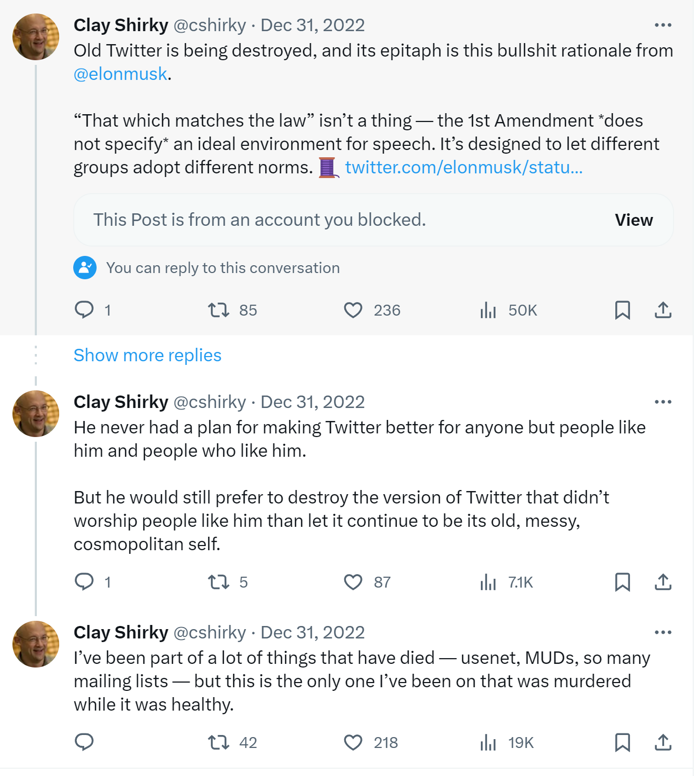Image resolution: width=700 pixels, height=776 pixels.
Task: Reply to the usenet and MUDs tweet
Action: point(84,742)
